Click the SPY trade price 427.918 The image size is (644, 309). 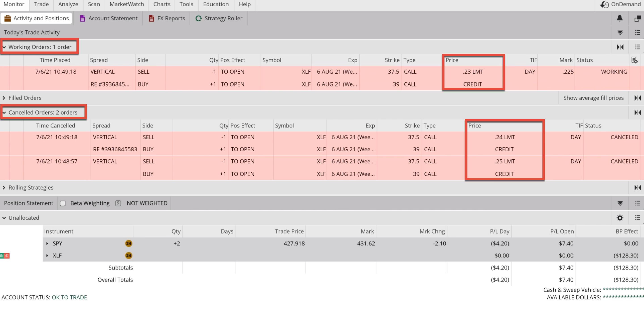click(x=294, y=243)
